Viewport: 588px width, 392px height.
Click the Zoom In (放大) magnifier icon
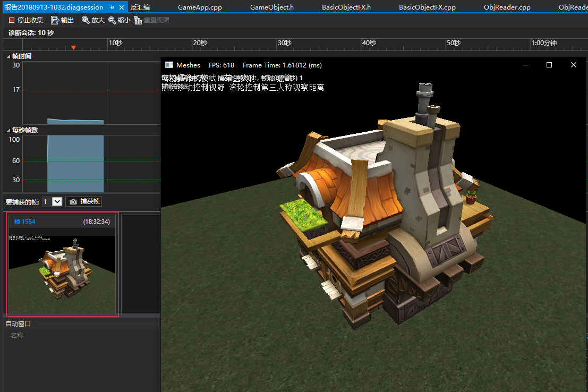[86, 20]
